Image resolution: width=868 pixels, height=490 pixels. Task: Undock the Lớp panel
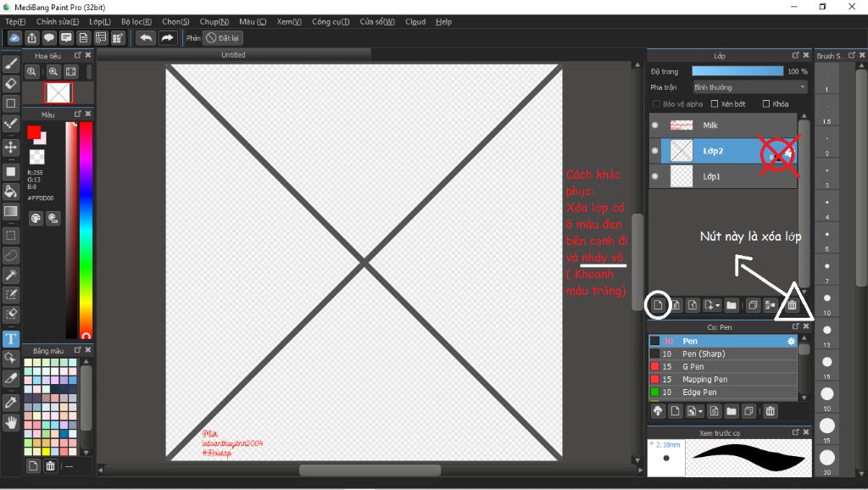(795, 55)
